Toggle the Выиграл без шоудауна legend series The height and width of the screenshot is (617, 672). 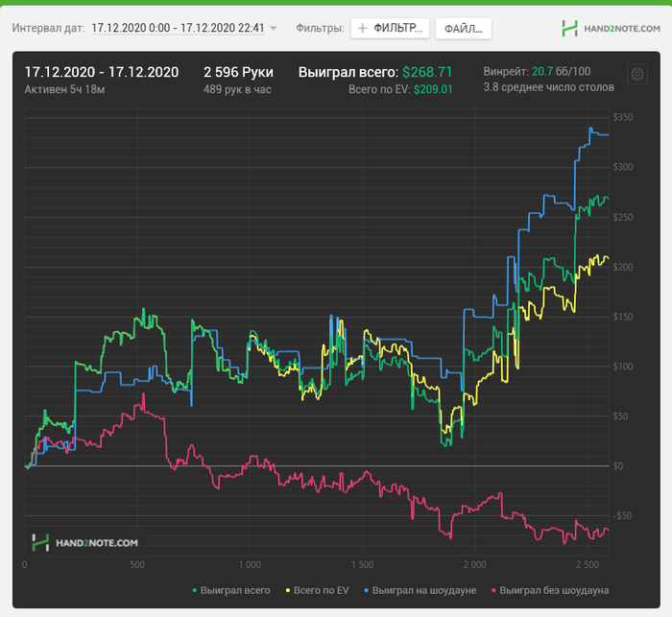(550, 590)
